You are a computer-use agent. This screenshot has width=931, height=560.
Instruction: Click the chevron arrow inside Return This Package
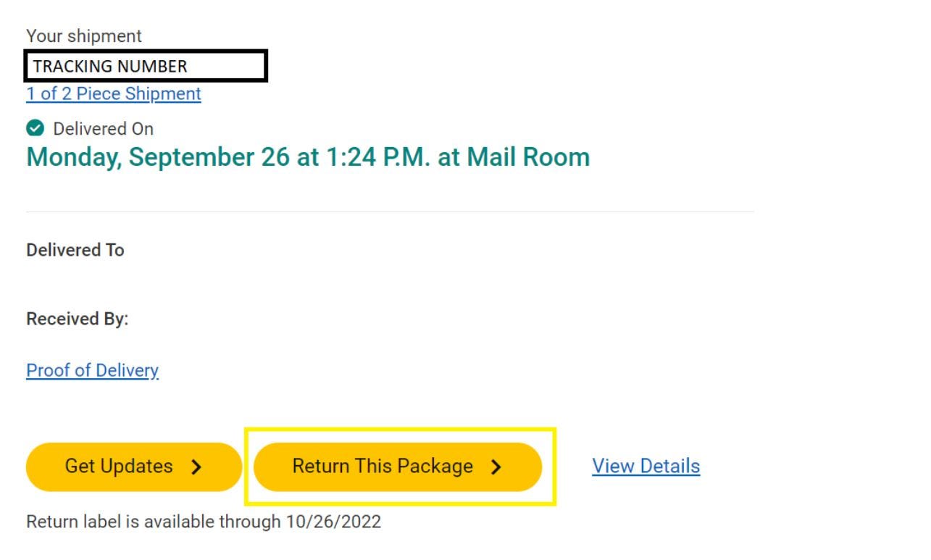[x=496, y=467]
